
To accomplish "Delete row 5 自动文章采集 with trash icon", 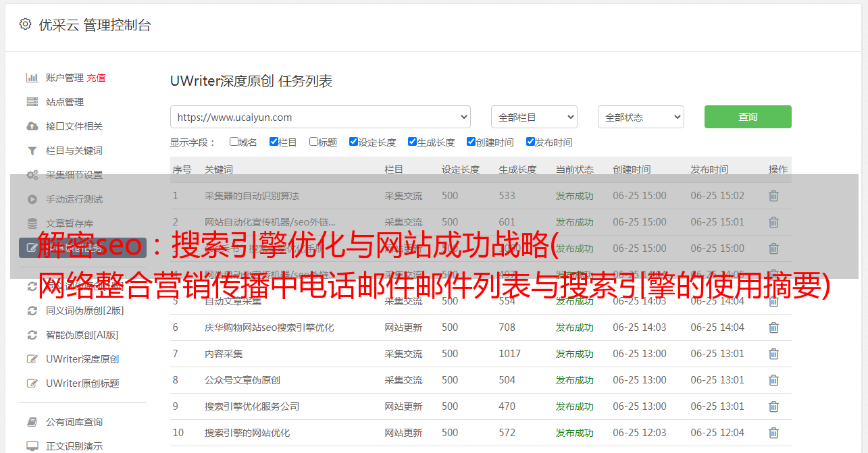I will 773,301.
